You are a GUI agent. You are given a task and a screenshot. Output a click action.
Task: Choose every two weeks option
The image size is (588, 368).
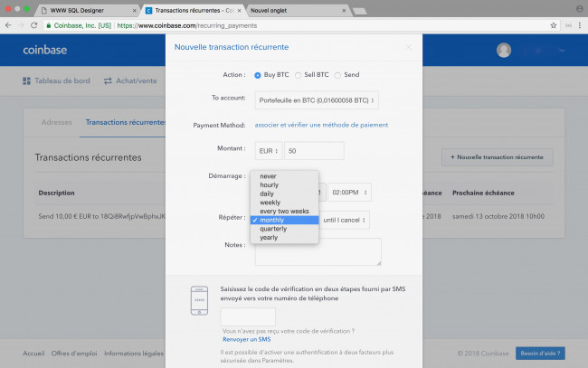(284, 212)
